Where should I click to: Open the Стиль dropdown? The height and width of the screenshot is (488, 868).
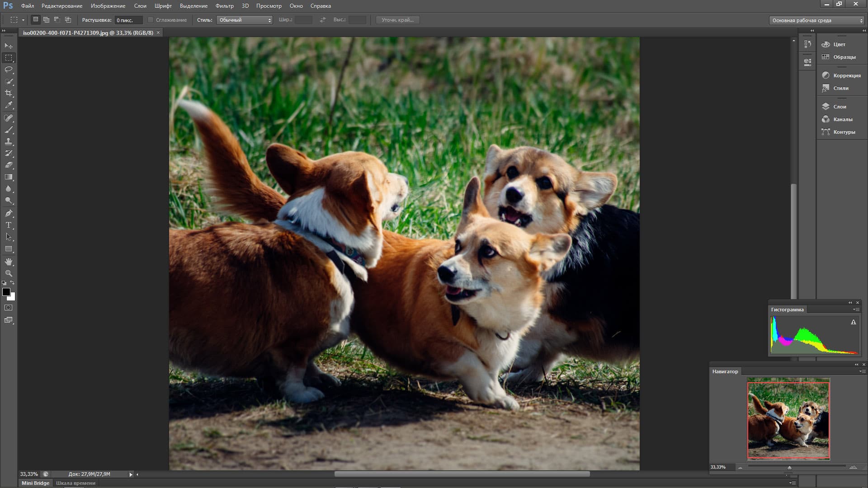click(x=244, y=20)
